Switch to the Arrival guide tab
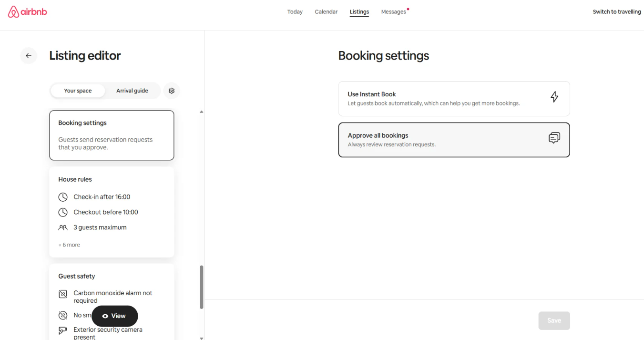644x340 pixels. [132, 91]
